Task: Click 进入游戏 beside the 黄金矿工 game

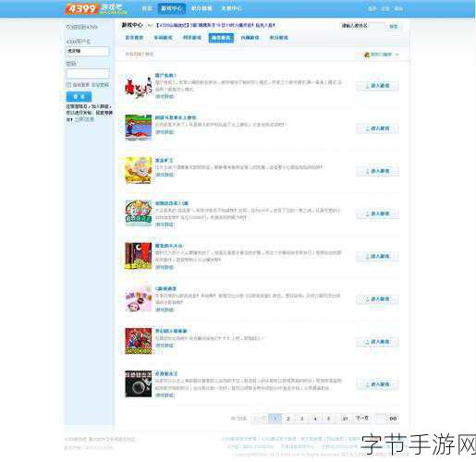Action: pyautogui.click(x=377, y=171)
